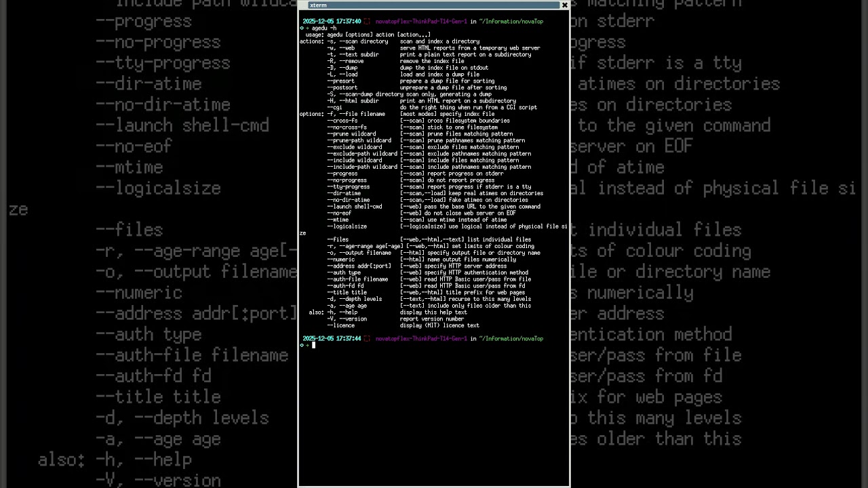Image resolution: width=868 pixels, height=488 pixels.
Task: Select the command text 'agedu -h' in xterm
Action: coord(324,28)
